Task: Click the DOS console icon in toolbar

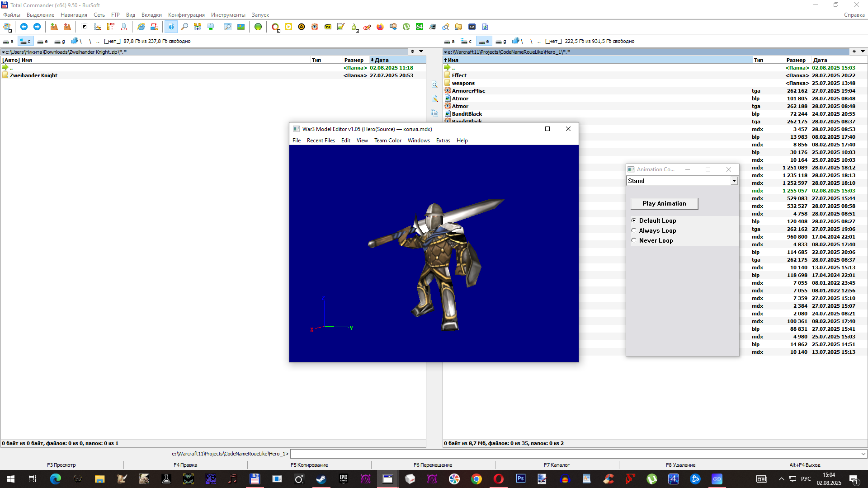Action: (472, 27)
